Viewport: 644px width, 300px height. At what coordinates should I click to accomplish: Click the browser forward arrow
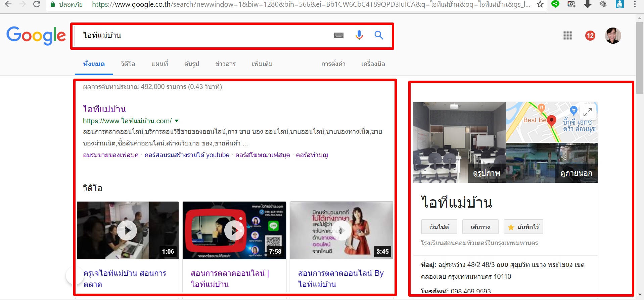(22, 4)
